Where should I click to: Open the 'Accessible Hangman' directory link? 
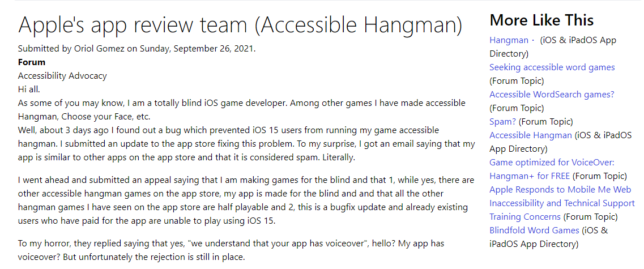tap(530, 135)
